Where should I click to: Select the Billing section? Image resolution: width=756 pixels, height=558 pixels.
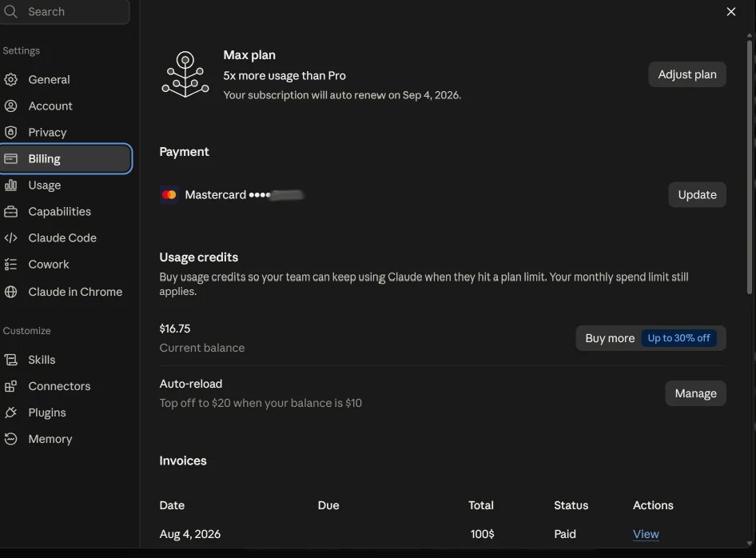(x=66, y=158)
